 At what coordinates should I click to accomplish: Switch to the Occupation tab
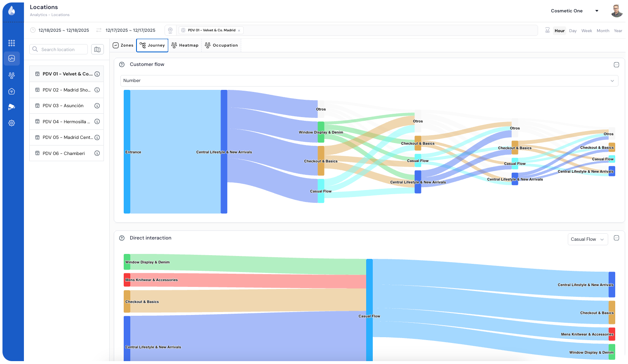[221, 45]
